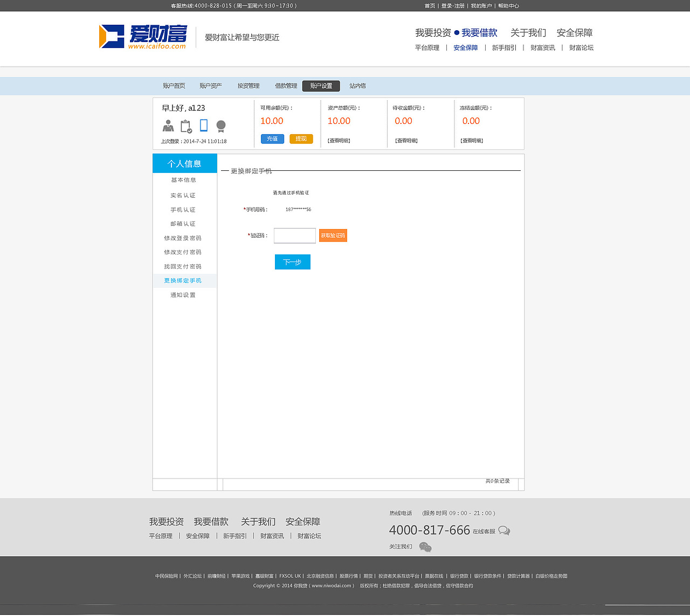Click the medal badge icon in user panel
Image resolution: width=690 pixels, height=616 pixels.
220,126
